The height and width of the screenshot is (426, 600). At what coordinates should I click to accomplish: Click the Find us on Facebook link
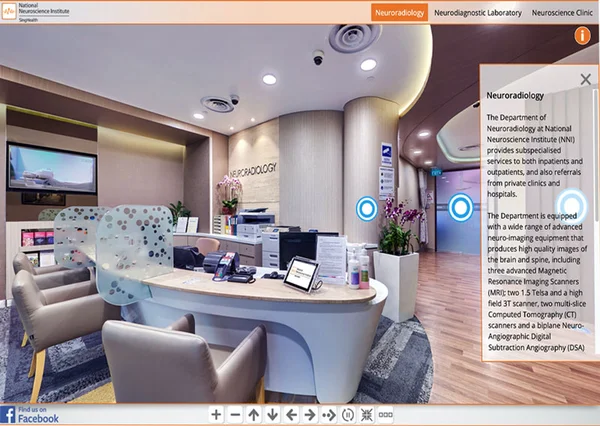tap(30, 414)
